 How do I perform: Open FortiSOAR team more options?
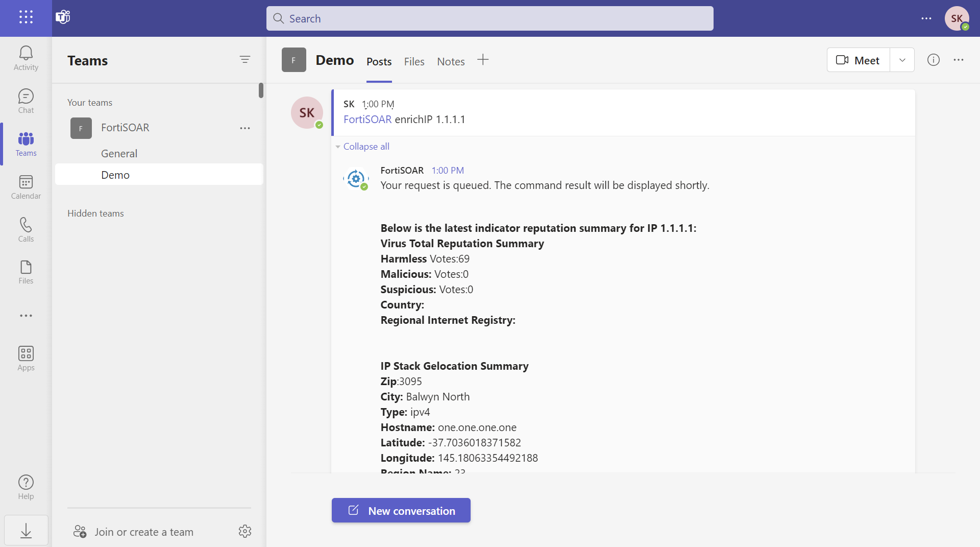point(245,128)
